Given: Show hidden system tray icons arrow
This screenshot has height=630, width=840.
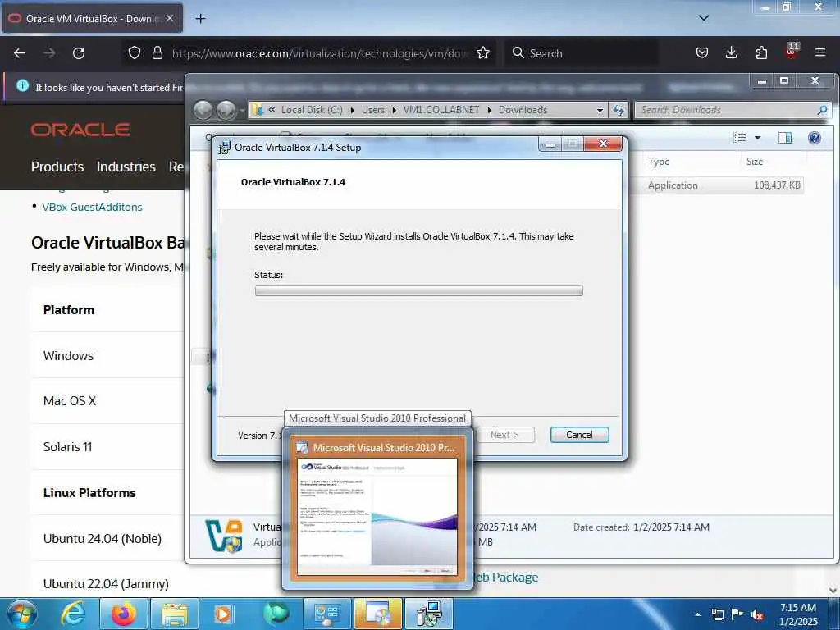Looking at the screenshot, I should pos(697,614).
